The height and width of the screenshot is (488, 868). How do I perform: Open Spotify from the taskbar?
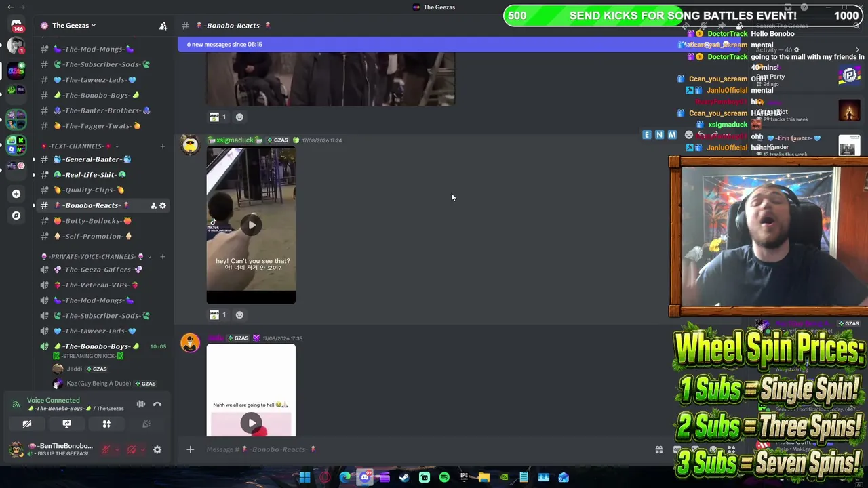[444, 478]
